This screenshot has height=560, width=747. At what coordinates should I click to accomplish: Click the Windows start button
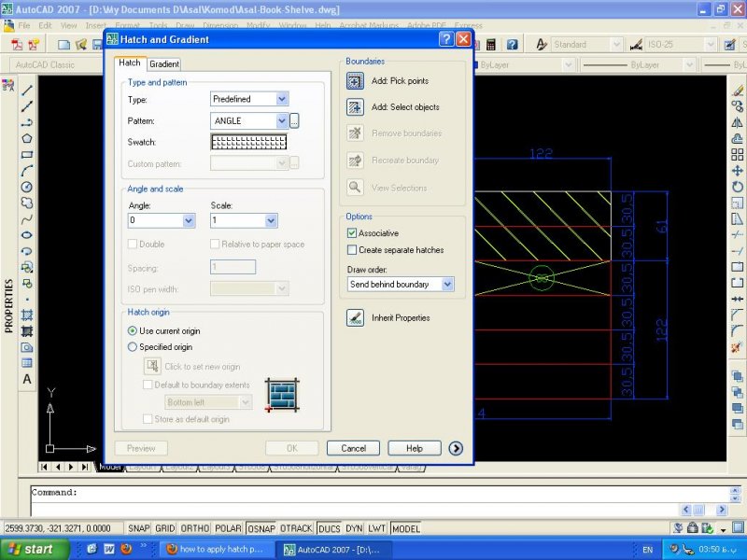(x=35, y=549)
